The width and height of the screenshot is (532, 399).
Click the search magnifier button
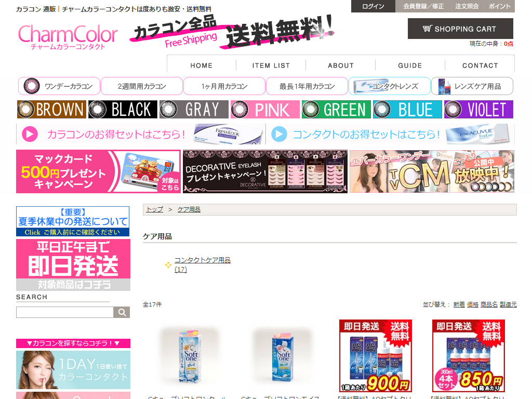pos(122,312)
